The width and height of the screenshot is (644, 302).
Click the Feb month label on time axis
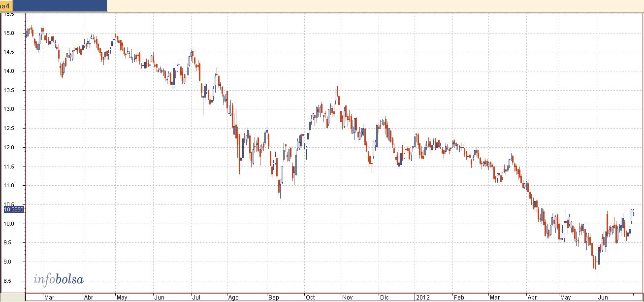(x=459, y=298)
